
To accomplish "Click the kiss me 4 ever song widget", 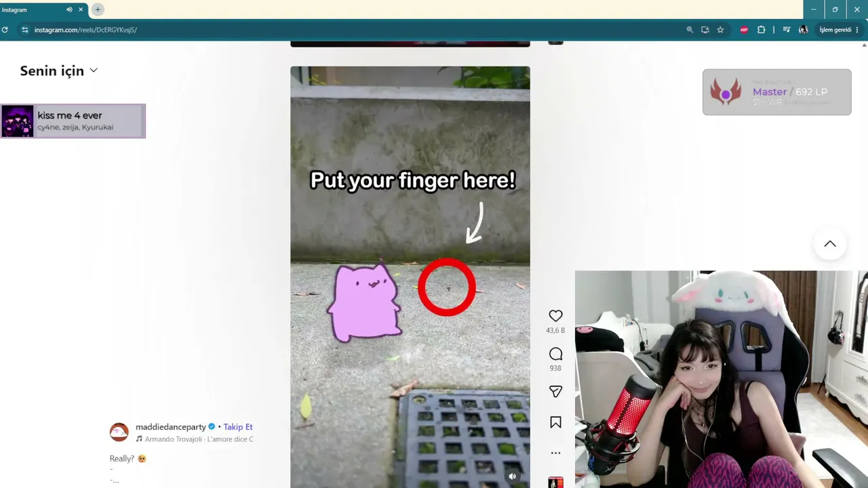I will [73, 121].
